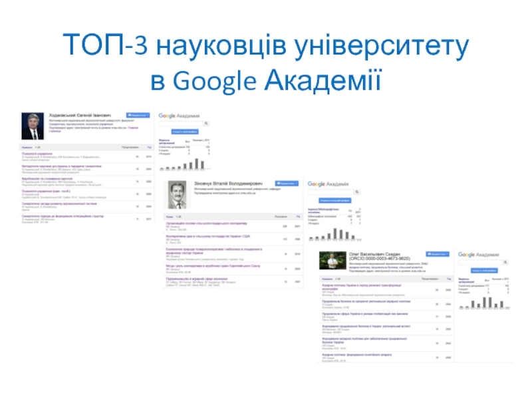Click the search field beside Скидан's profile
The image size is (532, 399).
[x=480, y=262]
